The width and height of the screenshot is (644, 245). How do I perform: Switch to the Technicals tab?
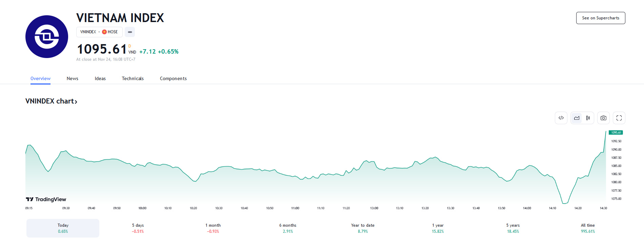tap(133, 78)
